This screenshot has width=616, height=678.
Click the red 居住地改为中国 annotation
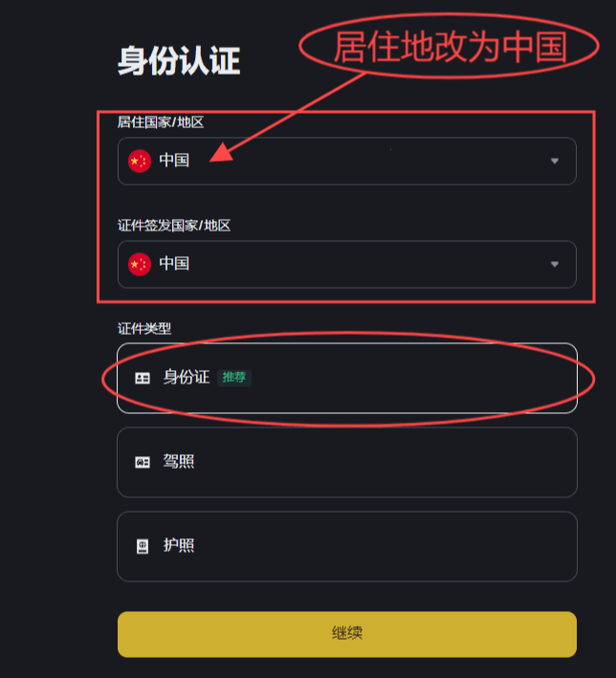pyautogui.click(x=450, y=46)
